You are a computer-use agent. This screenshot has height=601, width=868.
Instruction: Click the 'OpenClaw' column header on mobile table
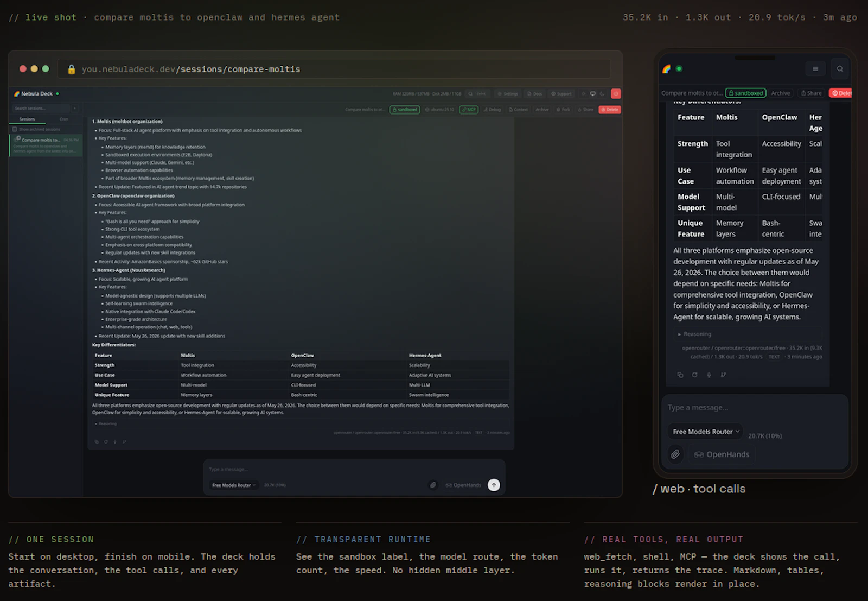(780, 117)
